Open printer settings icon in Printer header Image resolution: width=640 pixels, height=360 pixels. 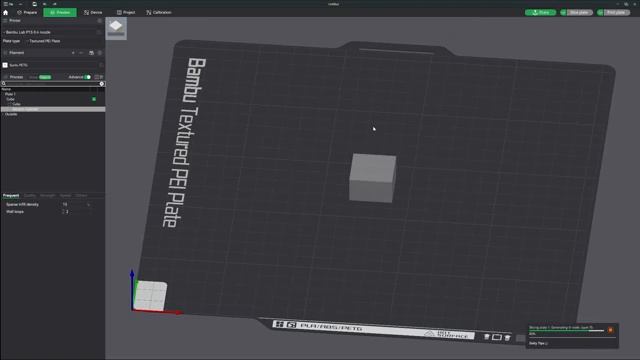click(x=100, y=20)
